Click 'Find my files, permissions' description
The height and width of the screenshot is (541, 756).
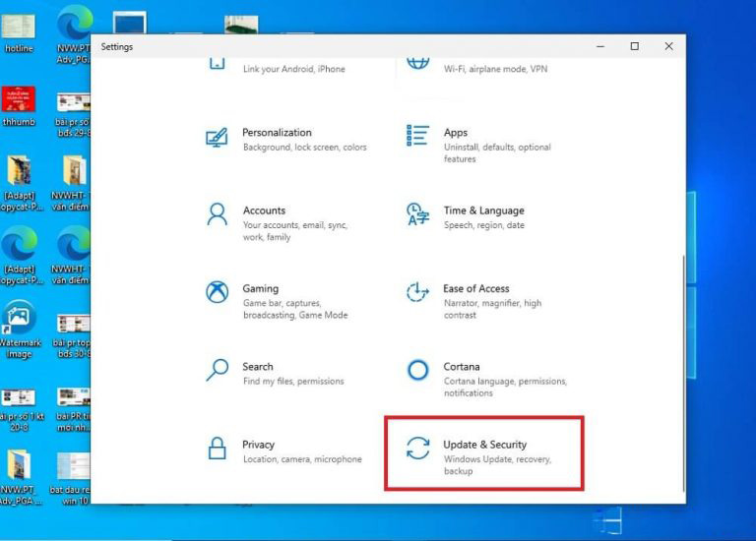293,381
